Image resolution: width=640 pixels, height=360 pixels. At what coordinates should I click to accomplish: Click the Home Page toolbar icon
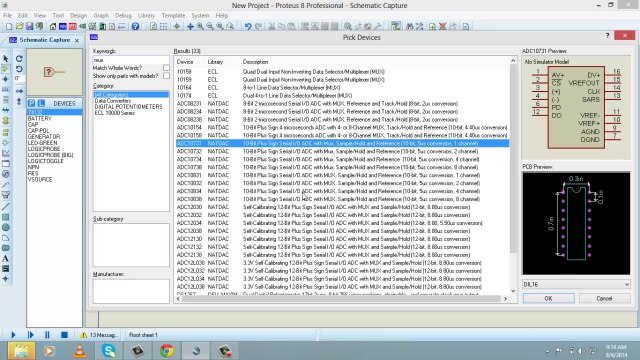point(53,26)
